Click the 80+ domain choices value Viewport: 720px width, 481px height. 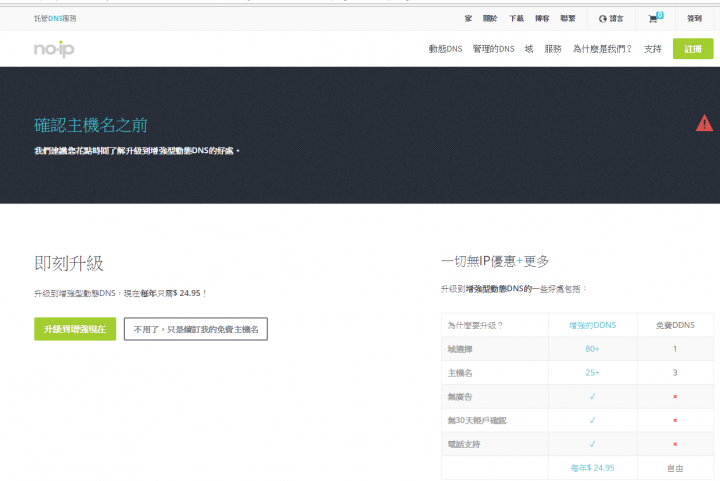point(592,349)
